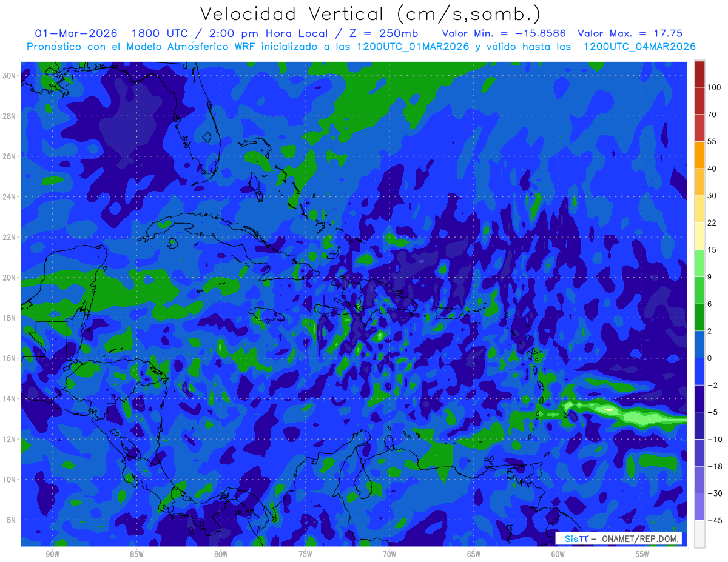Click the title 'Velocidad Vertical (cm/s,somb.)'
Image resolution: width=728 pixels, height=562 pixels.
click(369, 14)
